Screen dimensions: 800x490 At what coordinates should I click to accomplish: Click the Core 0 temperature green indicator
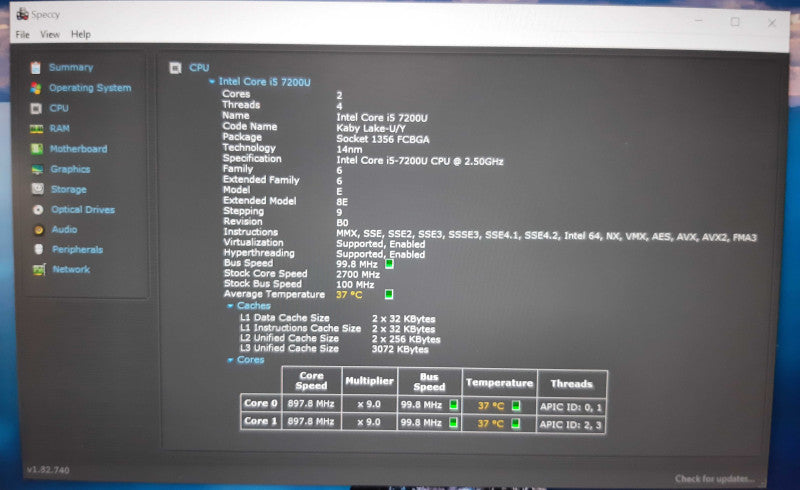pyautogui.click(x=516, y=406)
